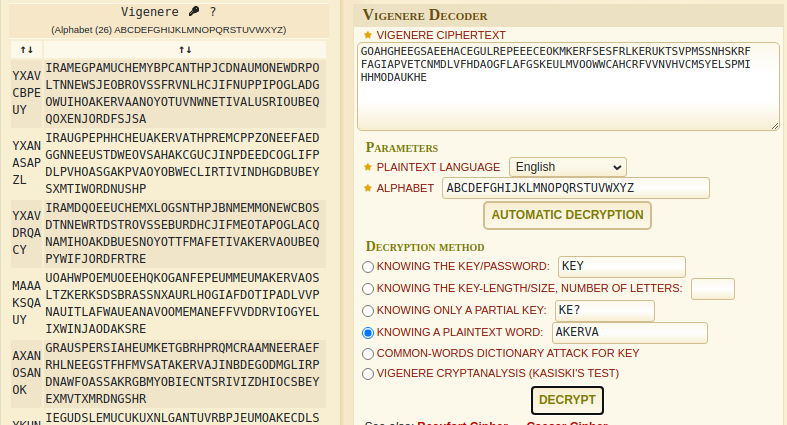The height and width of the screenshot is (425, 787).
Task: Click the plaintext word field containing AKERVA
Action: tap(629, 332)
